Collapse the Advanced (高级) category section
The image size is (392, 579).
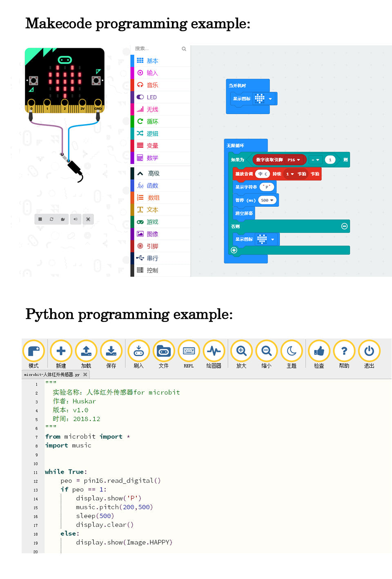[x=140, y=174]
